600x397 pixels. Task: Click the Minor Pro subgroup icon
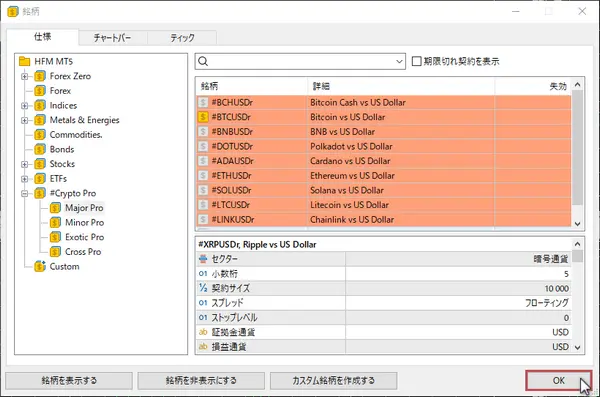pyautogui.click(x=55, y=222)
